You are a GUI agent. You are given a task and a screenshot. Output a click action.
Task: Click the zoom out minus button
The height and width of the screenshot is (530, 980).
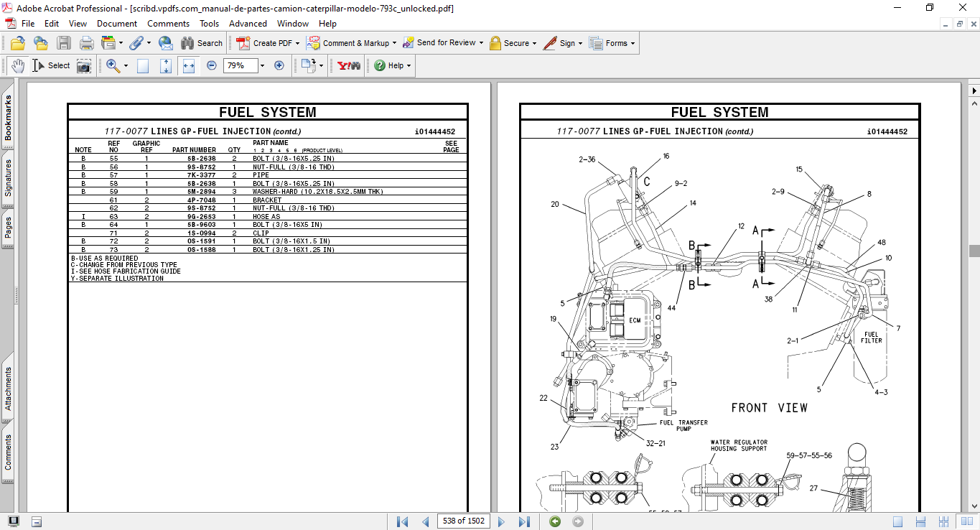[211, 65]
